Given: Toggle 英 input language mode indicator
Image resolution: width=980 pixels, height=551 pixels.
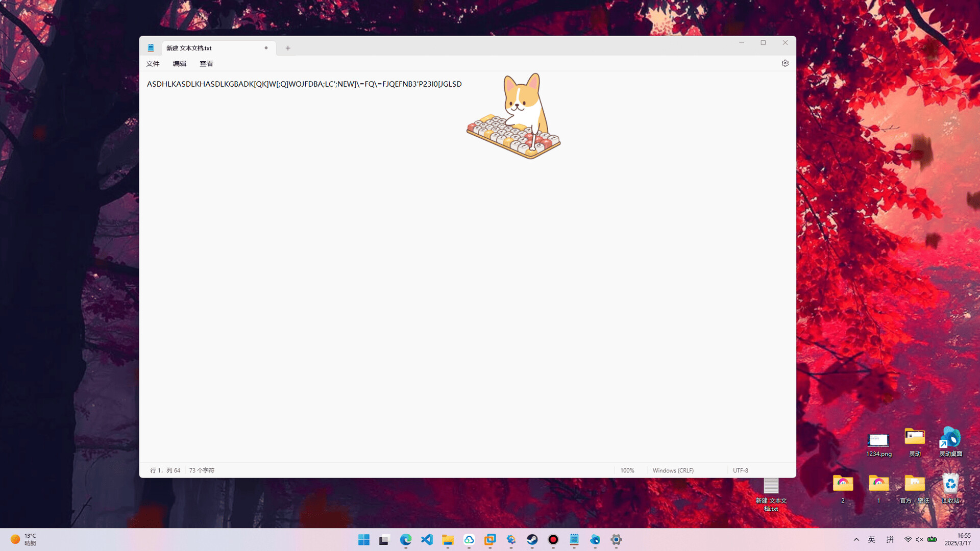Looking at the screenshot, I should point(872,540).
